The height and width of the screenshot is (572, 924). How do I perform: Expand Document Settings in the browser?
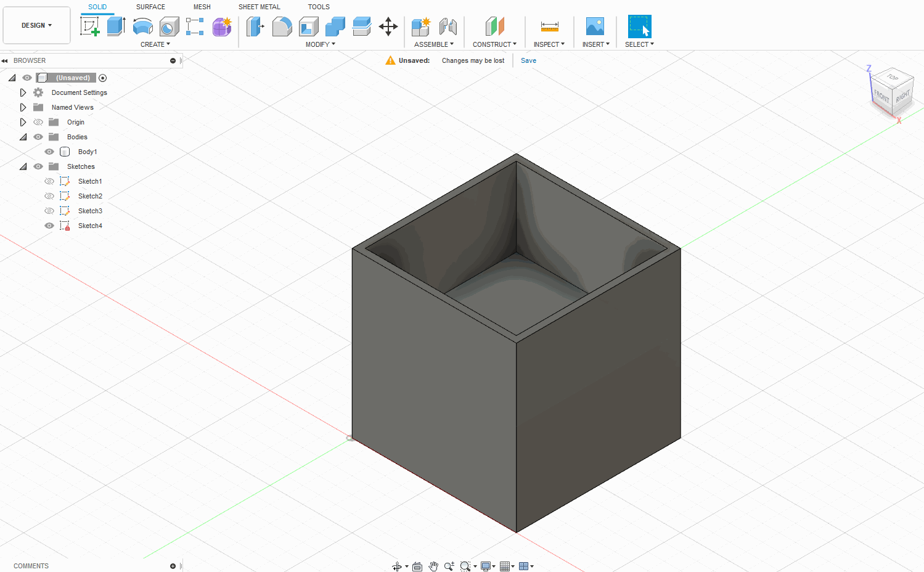click(x=23, y=92)
